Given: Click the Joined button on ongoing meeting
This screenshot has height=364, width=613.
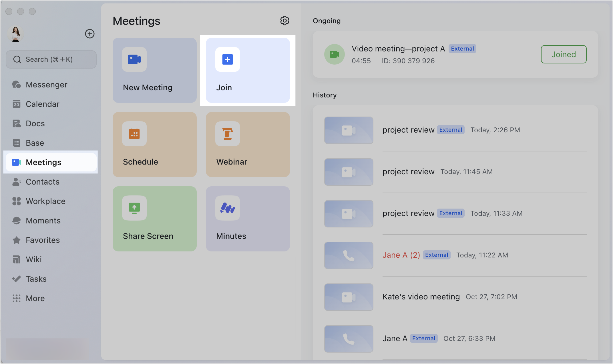Looking at the screenshot, I should click(x=563, y=54).
